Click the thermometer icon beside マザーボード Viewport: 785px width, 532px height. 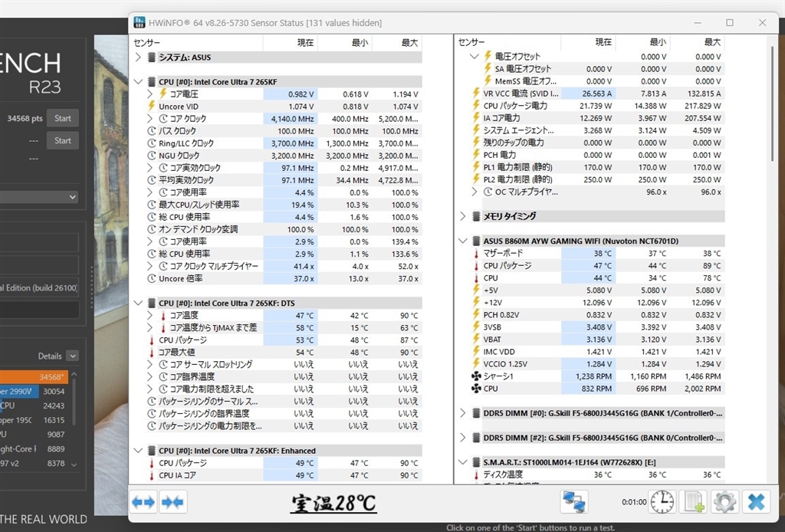click(x=476, y=253)
